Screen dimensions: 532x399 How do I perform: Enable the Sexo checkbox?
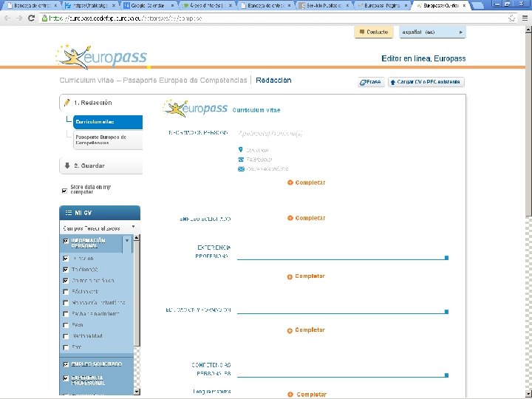[66, 325]
